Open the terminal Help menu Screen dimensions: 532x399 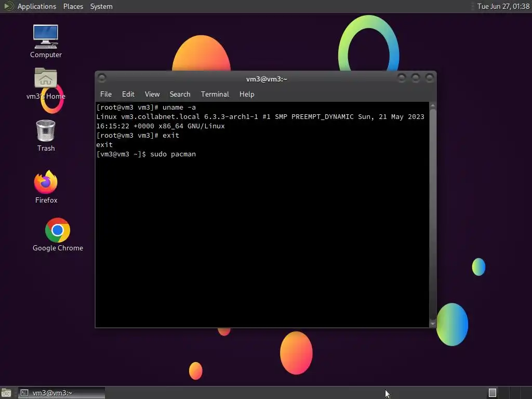coord(247,94)
